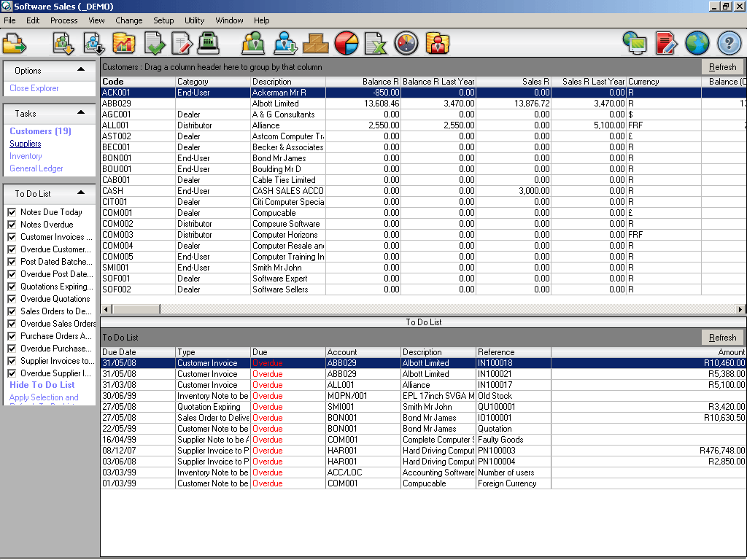Viewport: 747px width, 560px height.
Task: Click the gauge dashboard toolbar icon
Action: coord(406,44)
